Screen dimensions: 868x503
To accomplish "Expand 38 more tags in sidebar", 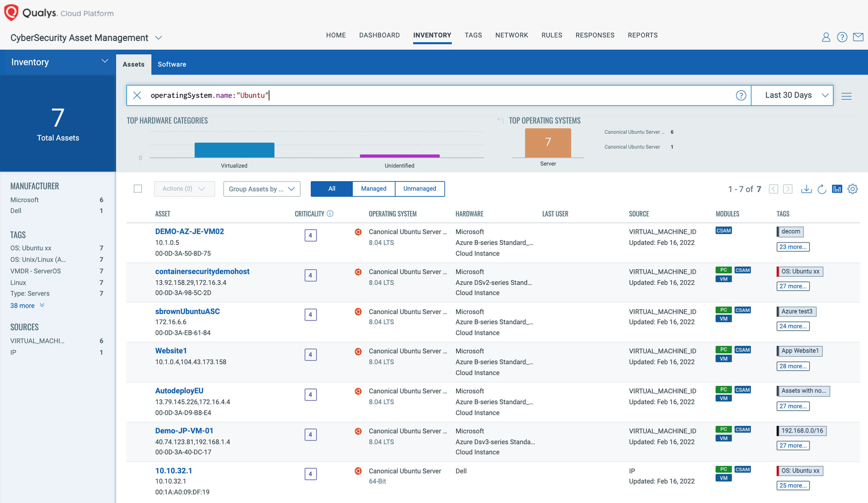I will (27, 306).
